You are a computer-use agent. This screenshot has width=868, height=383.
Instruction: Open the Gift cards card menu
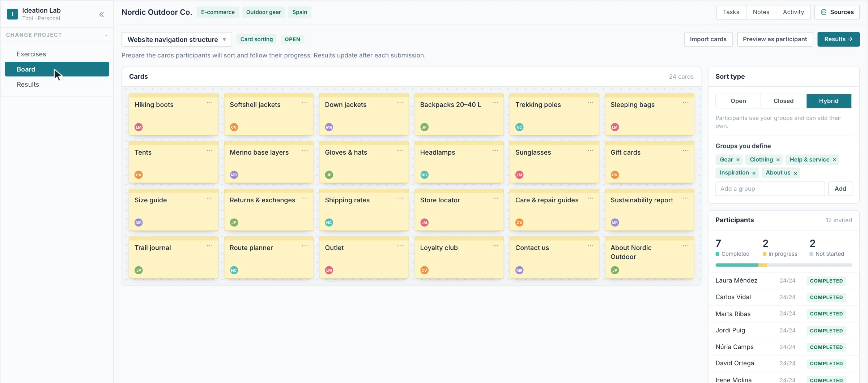point(685,151)
